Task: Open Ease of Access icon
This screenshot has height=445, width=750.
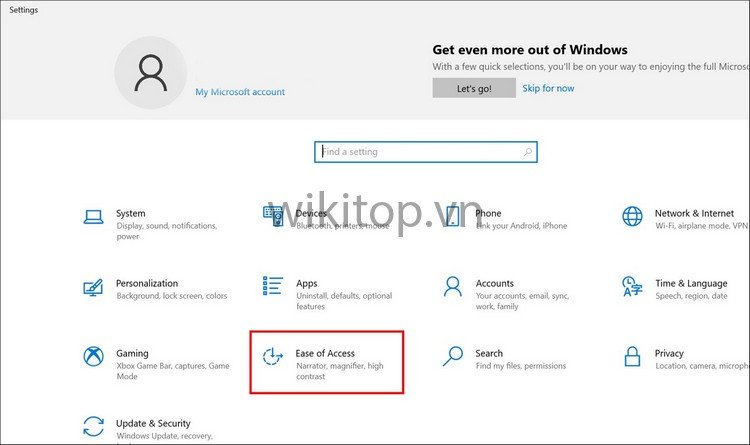Action: pos(272,358)
